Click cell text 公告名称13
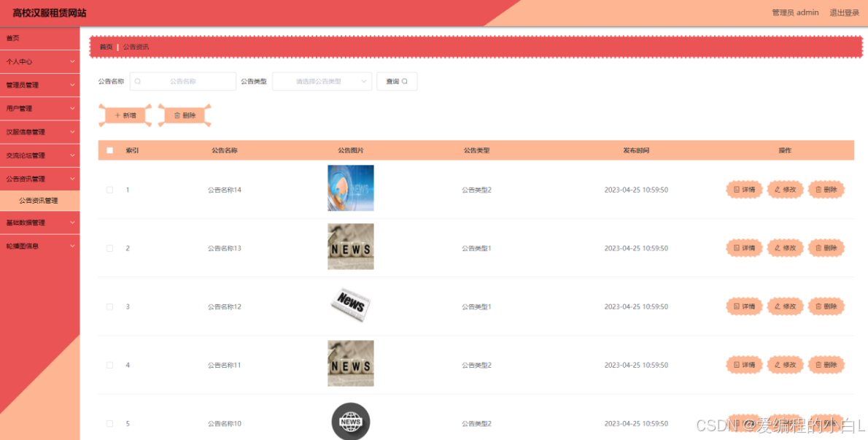This screenshot has width=868, height=440. pyautogui.click(x=224, y=249)
